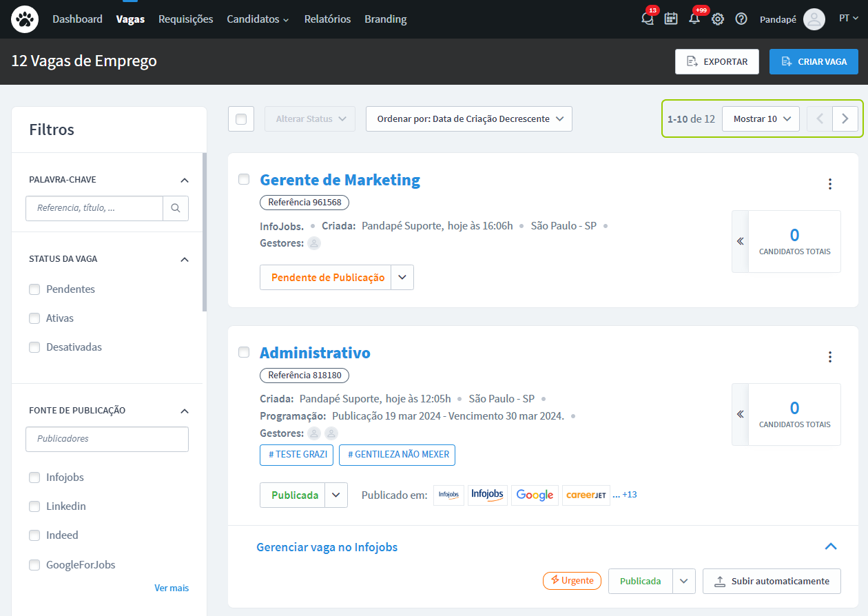Open three-dot menu for Gerente de Marketing
Screen dimensions: 868x616
830,184
